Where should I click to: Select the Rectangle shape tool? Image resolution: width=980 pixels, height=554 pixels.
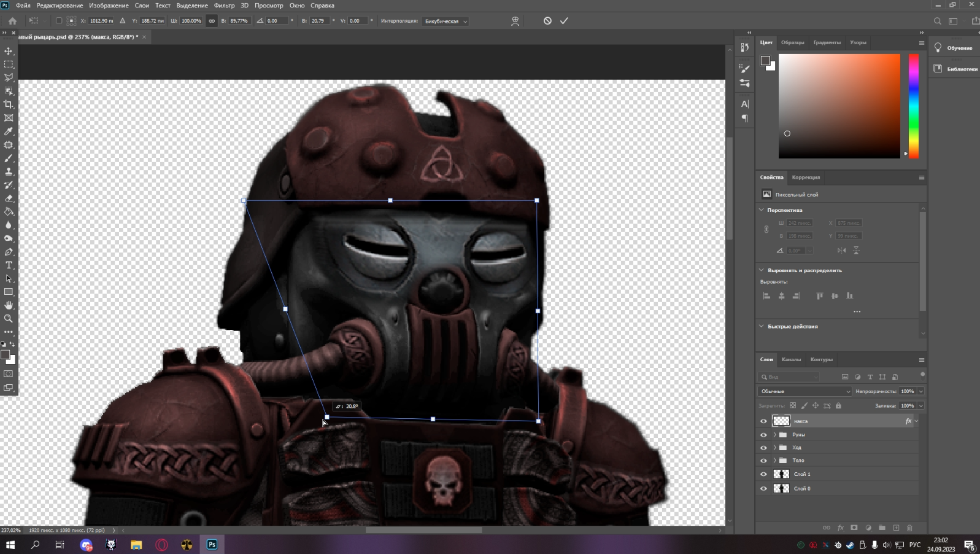tap(9, 292)
